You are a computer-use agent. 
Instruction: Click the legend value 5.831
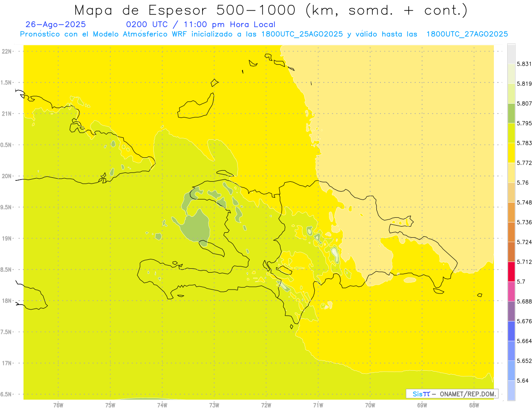(524, 64)
